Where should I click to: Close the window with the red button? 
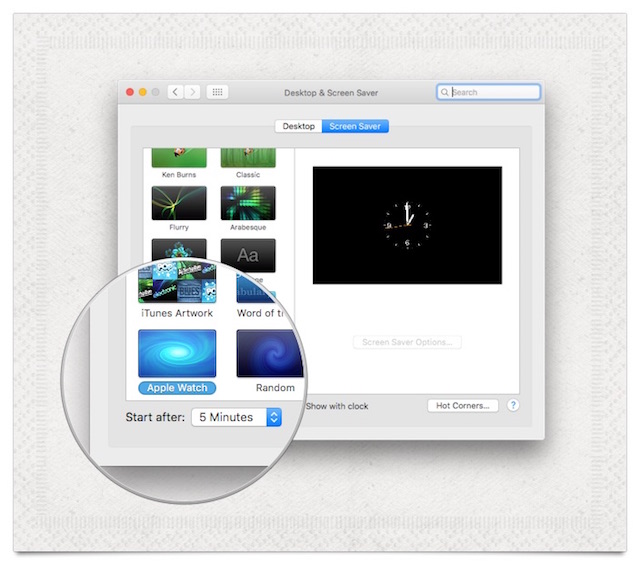(x=130, y=92)
